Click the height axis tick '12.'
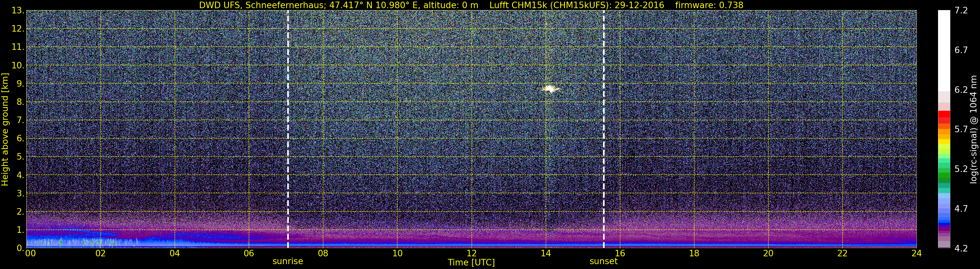The height and width of the screenshot is (269, 980). tap(18, 29)
